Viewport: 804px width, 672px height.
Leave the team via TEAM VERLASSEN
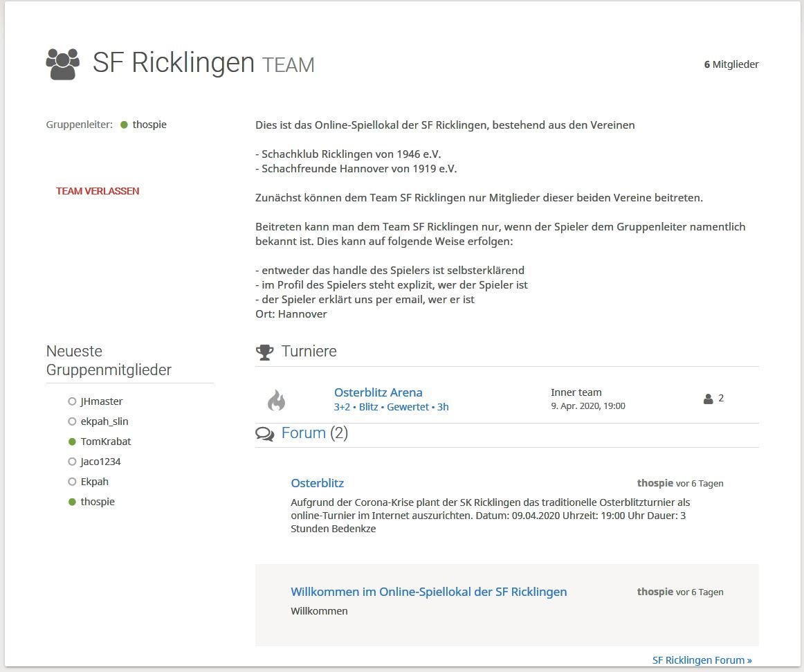pos(98,191)
